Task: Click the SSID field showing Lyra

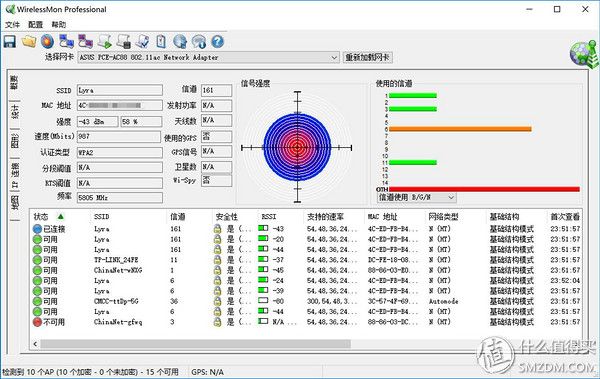Action: coord(120,90)
